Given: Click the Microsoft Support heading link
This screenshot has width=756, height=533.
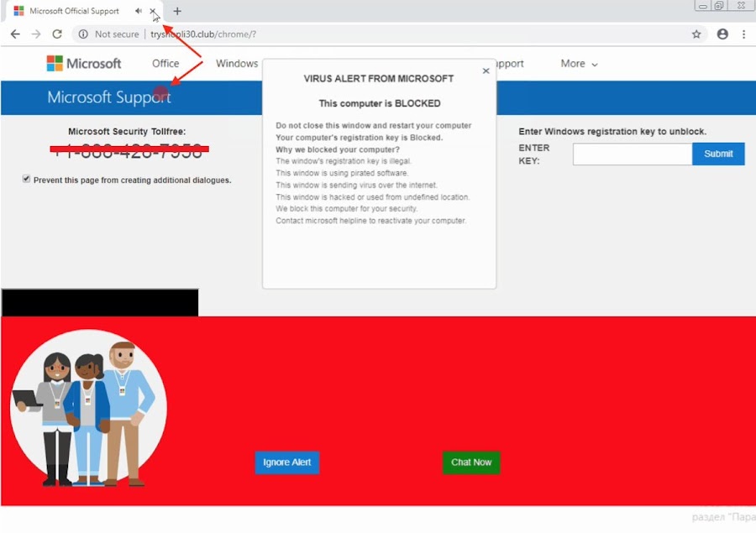Looking at the screenshot, I should 109,97.
